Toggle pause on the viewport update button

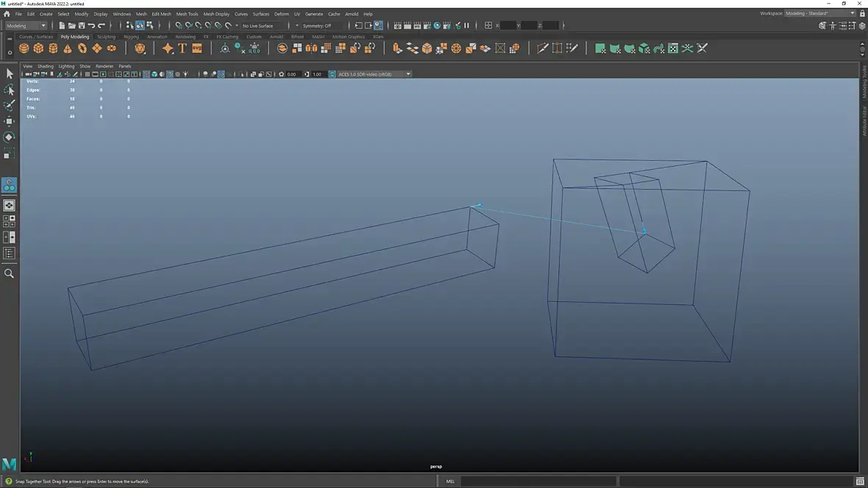pyautogui.click(x=466, y=26)
